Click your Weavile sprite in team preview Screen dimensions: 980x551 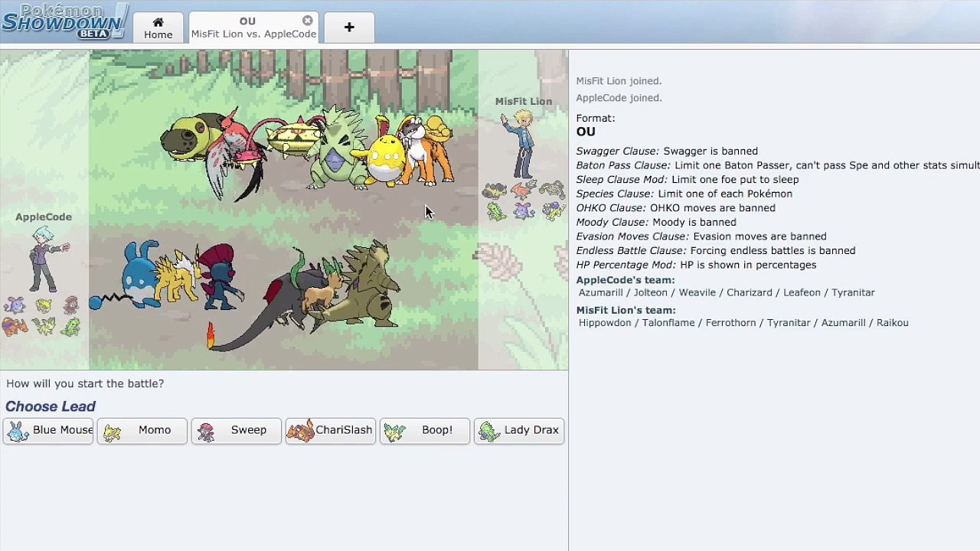tap(219, 275)
